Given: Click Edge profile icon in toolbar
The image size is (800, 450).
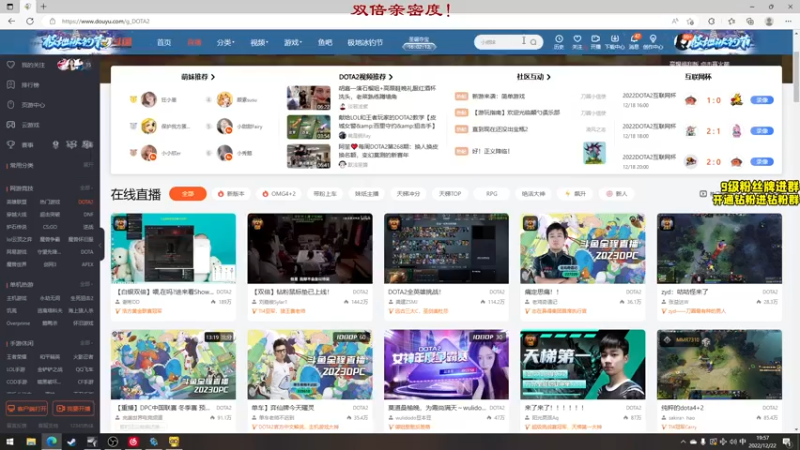Looking at the screenshot, I should pyautogui.click(x=769, y=21).
